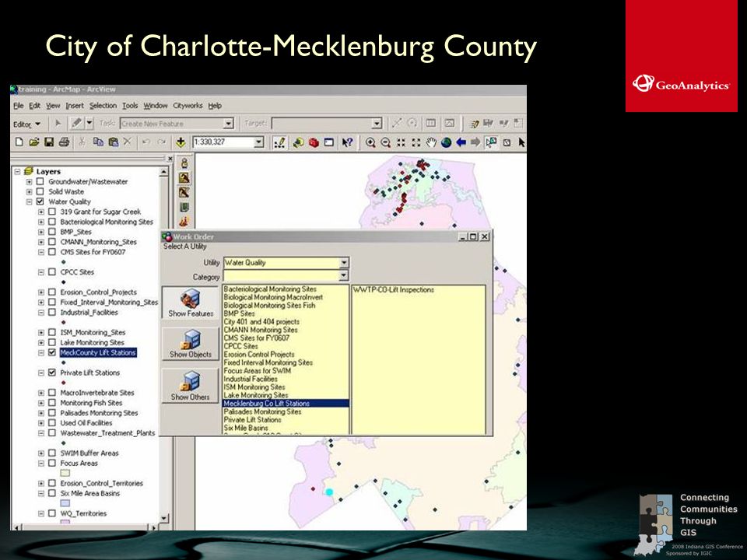Uncheck the Water Quality group checkbox
The image size is (747, 560).
[40, 201]
